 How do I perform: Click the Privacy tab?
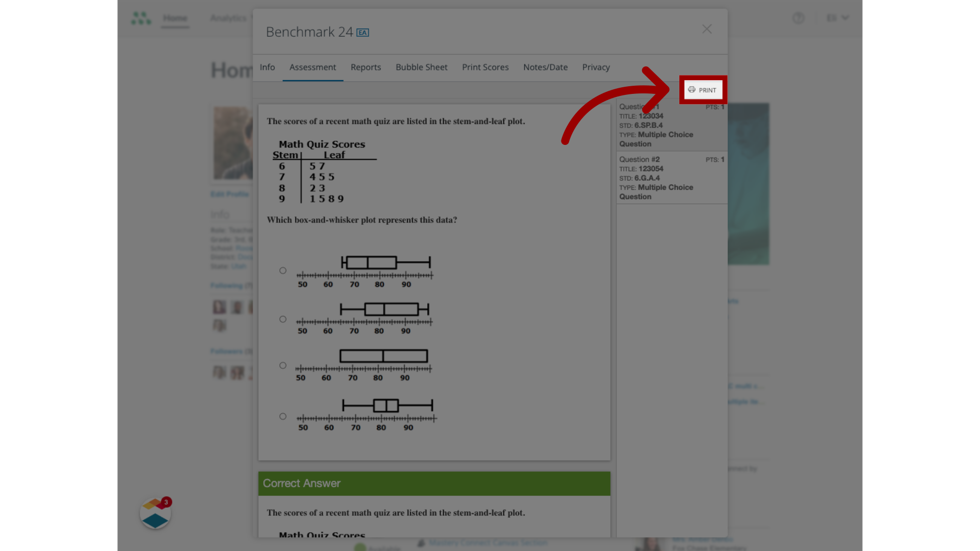(596, 67)
